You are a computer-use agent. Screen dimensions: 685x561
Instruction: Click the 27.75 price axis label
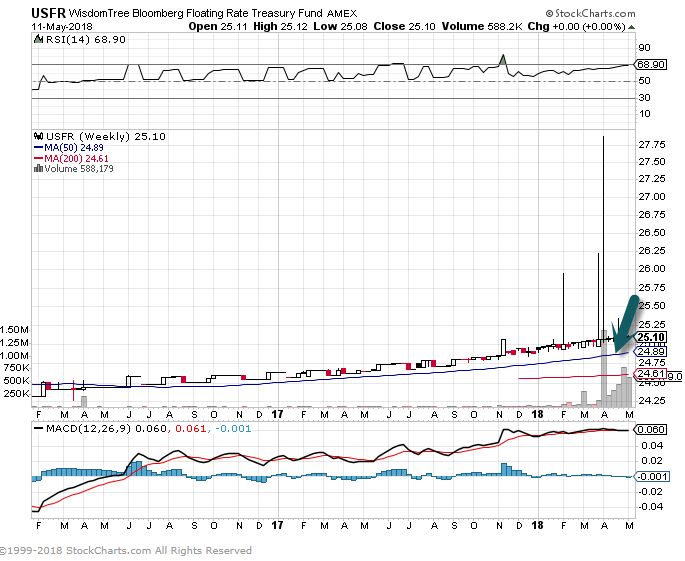click(652, 145)
